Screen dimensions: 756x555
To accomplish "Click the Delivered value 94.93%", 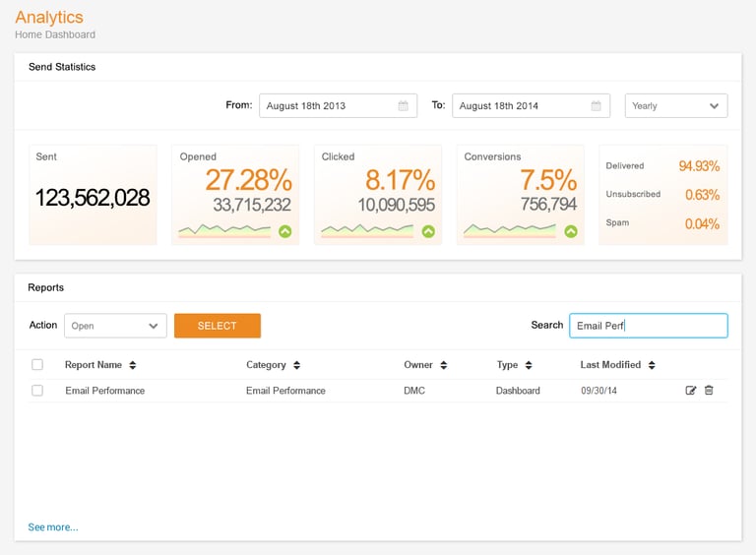I will coord(699,165).
